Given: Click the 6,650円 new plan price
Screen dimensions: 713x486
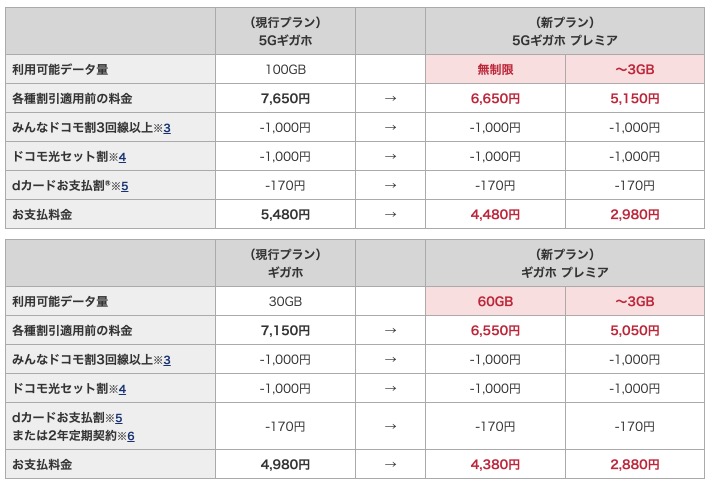Looking at the screenshot, I should click(495, 98).
